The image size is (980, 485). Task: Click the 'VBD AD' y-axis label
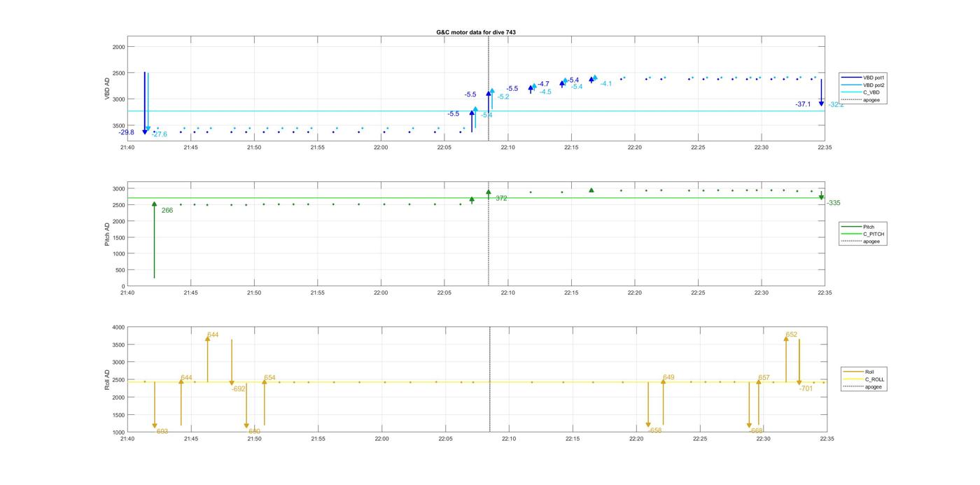pyautogui.click(x=108, y=89)
